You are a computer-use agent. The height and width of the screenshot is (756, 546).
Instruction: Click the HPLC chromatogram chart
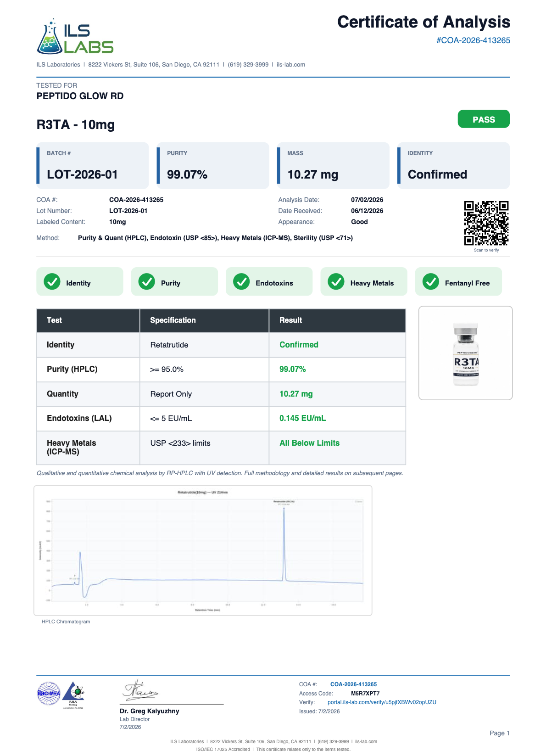click(x=203, y=550)
